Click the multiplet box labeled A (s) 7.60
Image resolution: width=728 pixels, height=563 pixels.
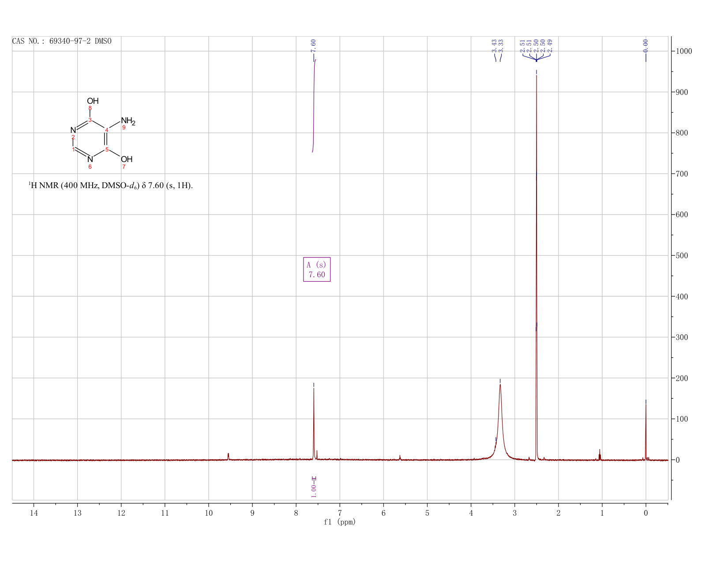coord(317,269)
